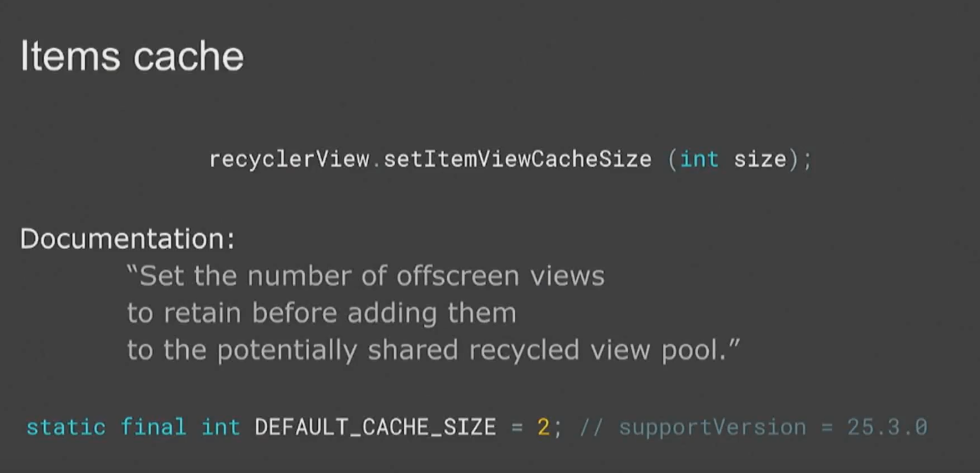Click the static keyword
This screenshot has height=473, width=980.
point(66,427)
